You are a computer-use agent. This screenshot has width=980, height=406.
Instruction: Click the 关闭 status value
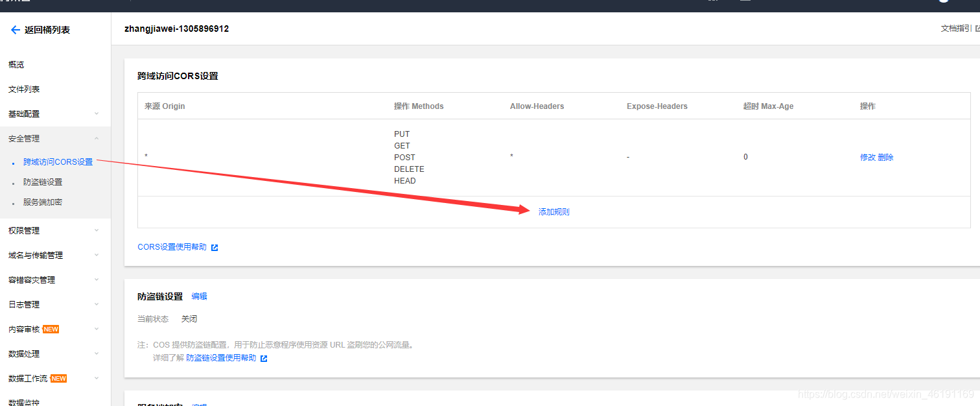click(189, 319)
